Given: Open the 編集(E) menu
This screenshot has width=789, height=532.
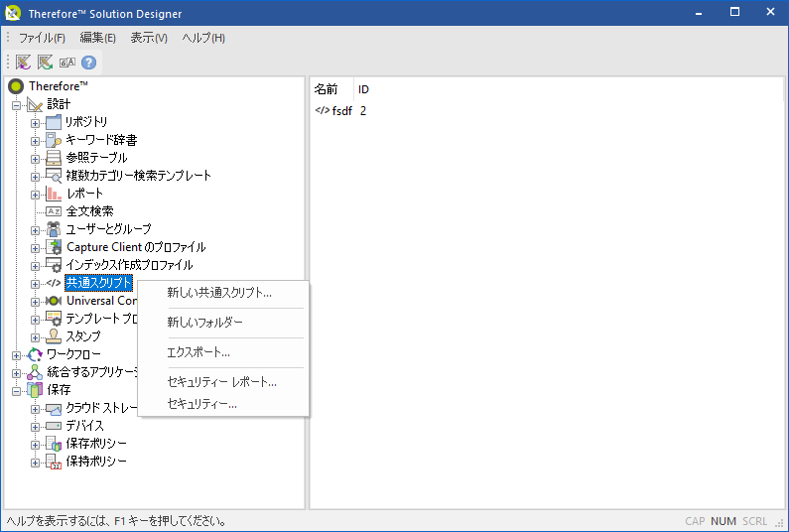Looking at the screenshot, I should pos(97,38).
